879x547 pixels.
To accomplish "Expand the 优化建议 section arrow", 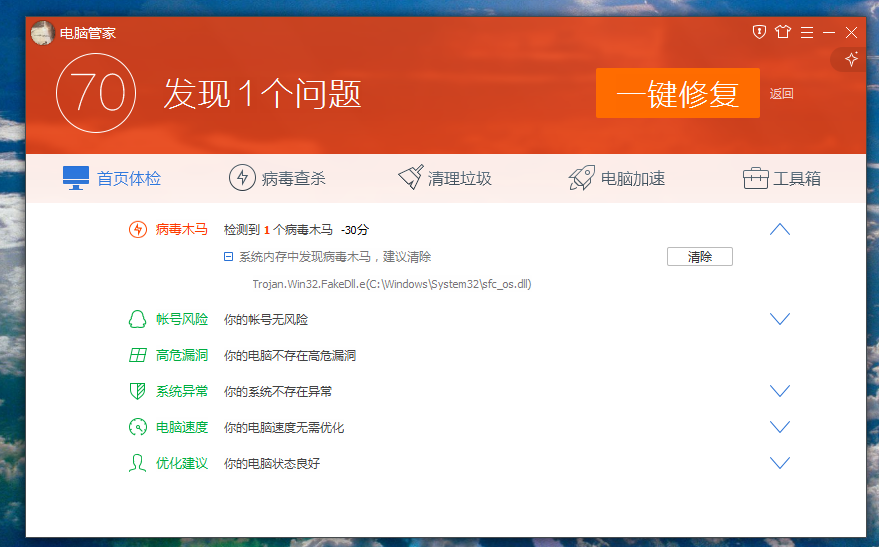I will pyautogui.click(x=780, y=463).
